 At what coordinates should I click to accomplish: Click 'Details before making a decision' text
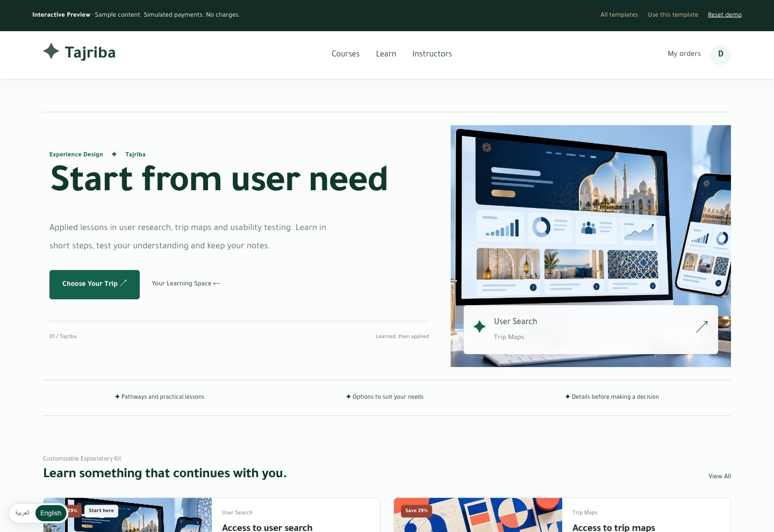pyautogui.click(x=615, y=397)
